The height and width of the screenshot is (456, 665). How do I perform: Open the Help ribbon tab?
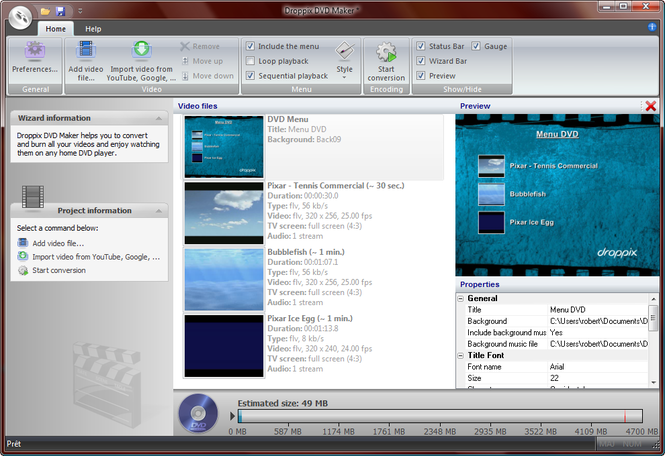(x=93, y=29)
